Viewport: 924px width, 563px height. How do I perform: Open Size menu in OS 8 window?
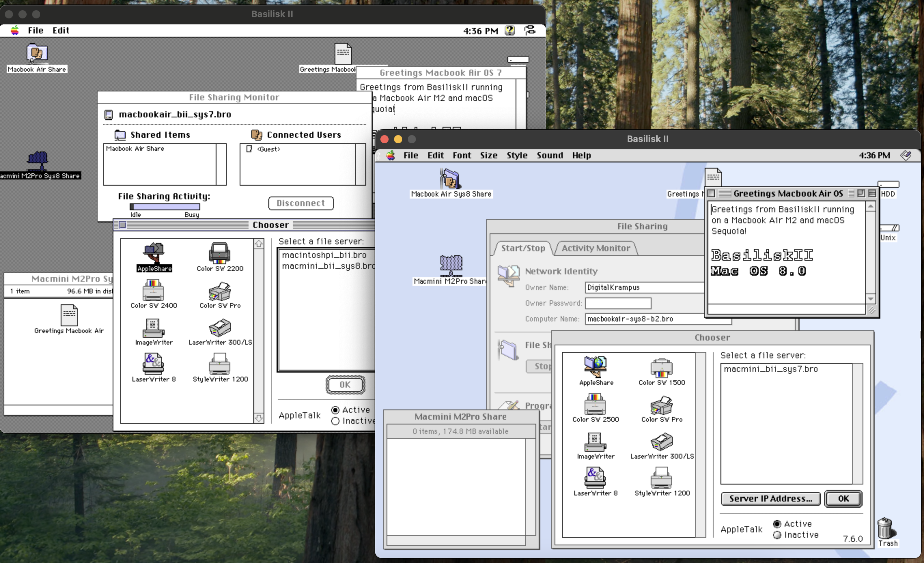point(489,155)
